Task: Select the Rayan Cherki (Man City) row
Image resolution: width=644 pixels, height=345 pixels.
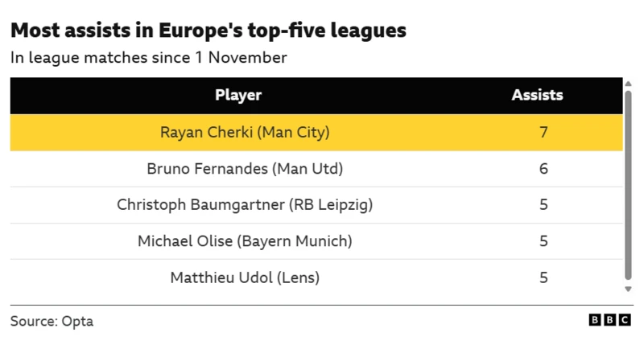Action: click(245, 132)
